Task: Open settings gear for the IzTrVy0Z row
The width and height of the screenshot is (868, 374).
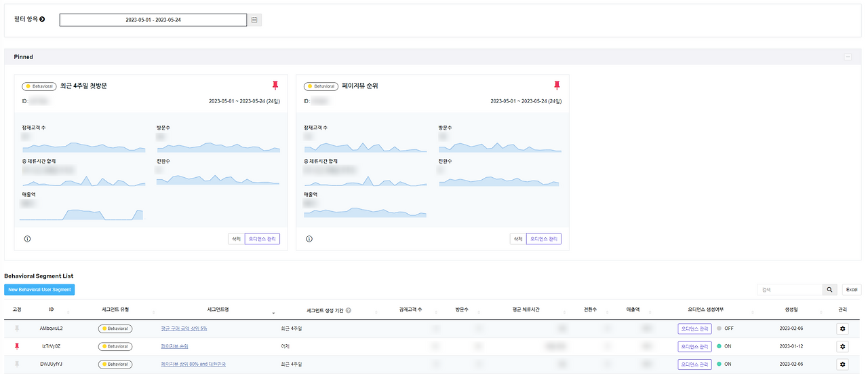Action: [843, 346]
